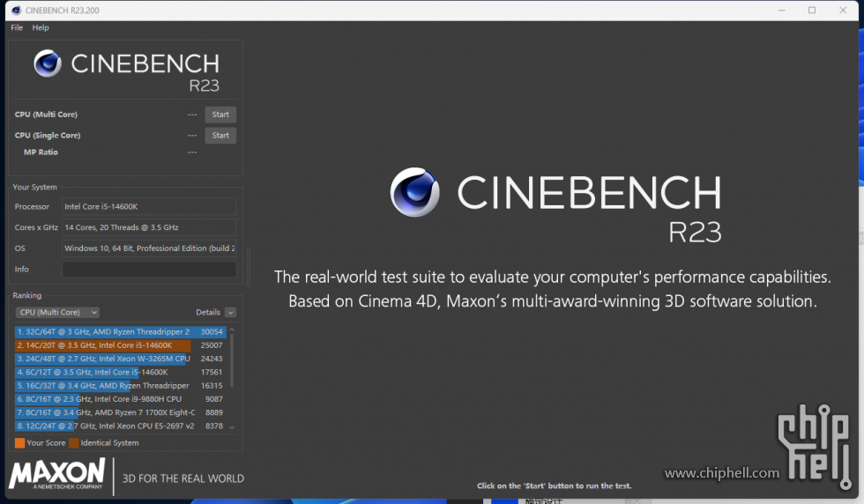Minimize the Cinebench window
Image resolution: width=864 pixels, height=504 pixels.
coord(781,11)
